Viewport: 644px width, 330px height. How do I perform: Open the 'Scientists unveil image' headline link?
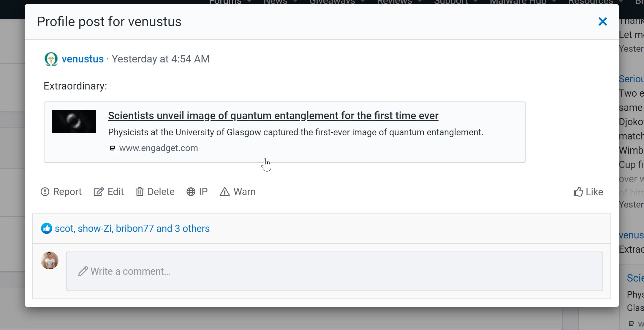coord(273,116)
